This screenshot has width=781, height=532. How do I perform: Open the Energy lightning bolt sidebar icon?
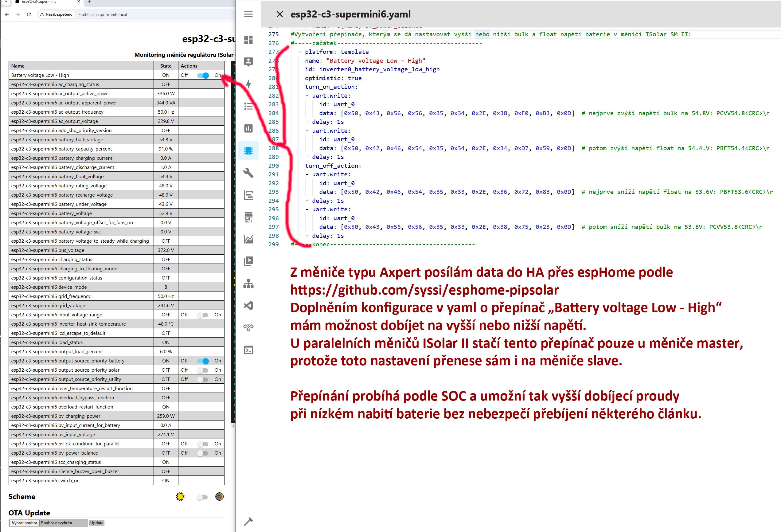coord(248,84)
